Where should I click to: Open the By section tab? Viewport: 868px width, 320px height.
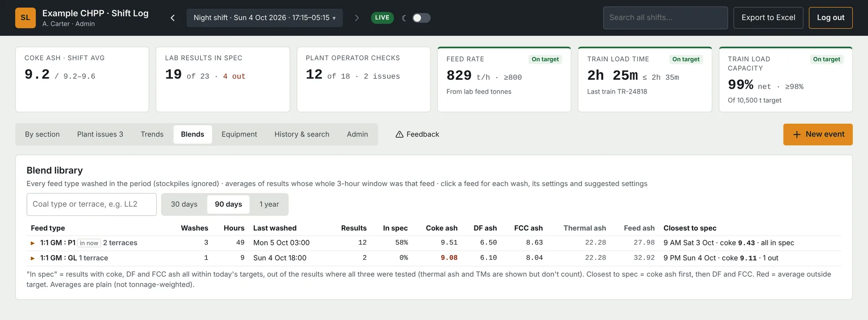pyautogui.click(x=42, y=134)
